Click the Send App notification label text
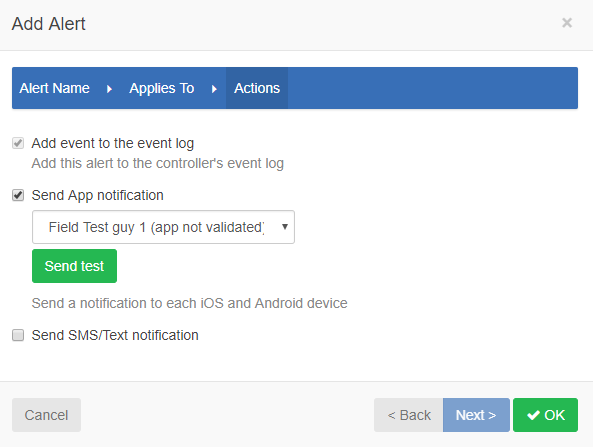The width and height of the screenshot is (593, 447). pos(98,196)
